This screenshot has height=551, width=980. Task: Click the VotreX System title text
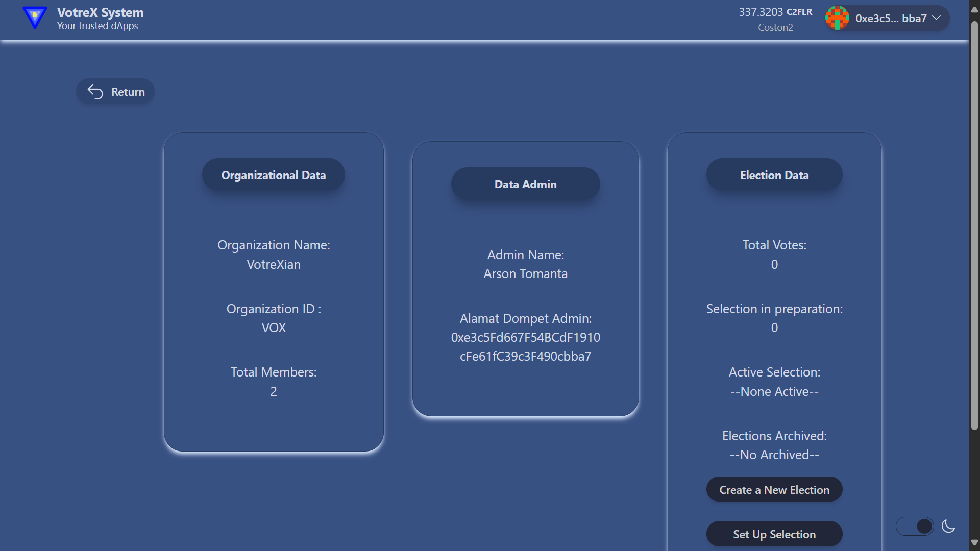click(100, 12)
